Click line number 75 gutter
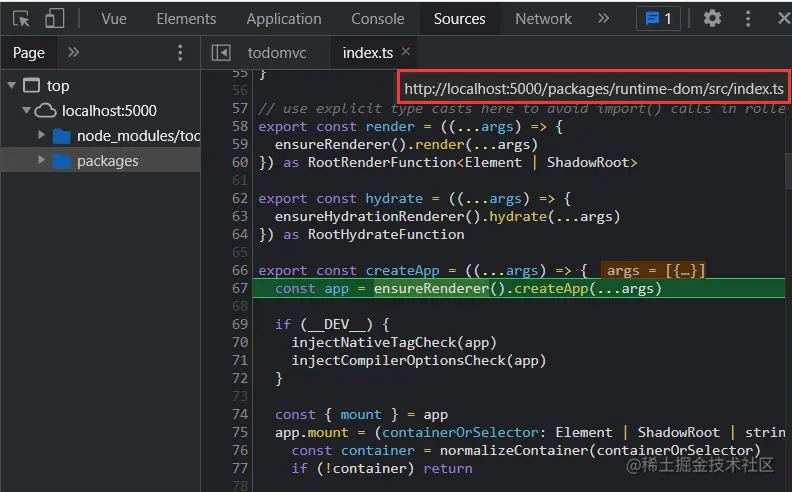Screen dimensions: 792x492 point(240,432)
